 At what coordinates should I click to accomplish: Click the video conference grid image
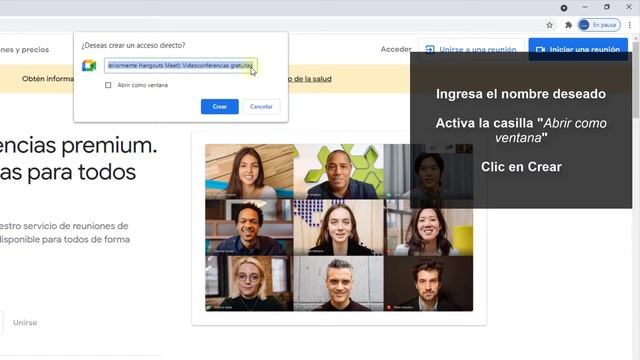pos(339,227)
